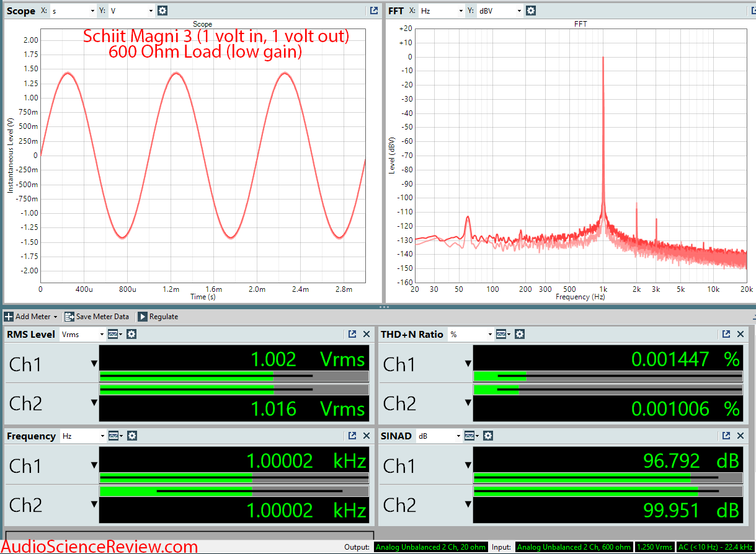Pop out the Scope graph window
This screenshot has height=554, width=756.
373,11
